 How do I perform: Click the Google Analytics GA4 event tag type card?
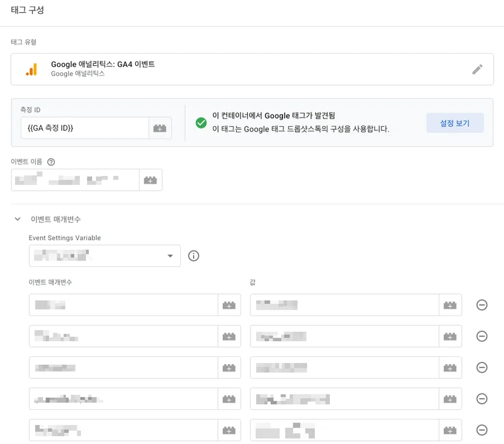pos(252,69)
